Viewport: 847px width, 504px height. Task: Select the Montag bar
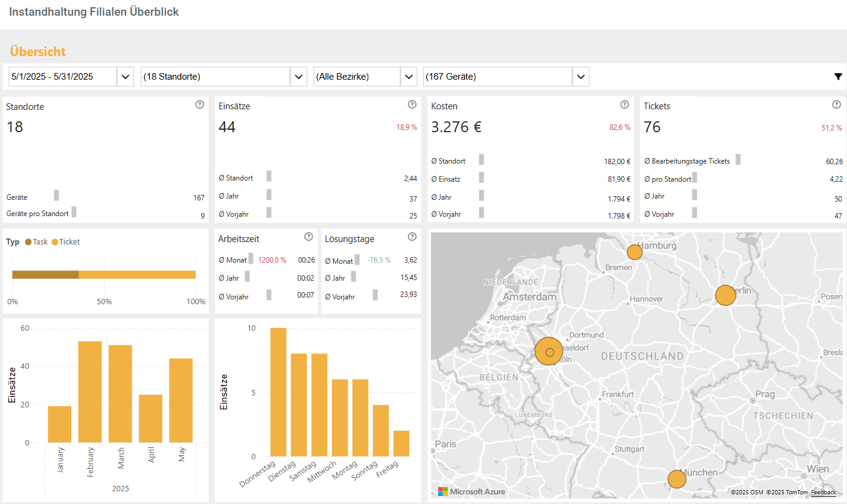pos(360,418)
